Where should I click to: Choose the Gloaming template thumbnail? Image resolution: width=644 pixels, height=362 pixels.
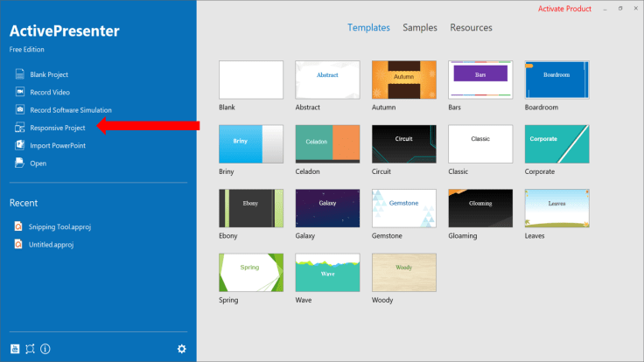pos(480,208)
